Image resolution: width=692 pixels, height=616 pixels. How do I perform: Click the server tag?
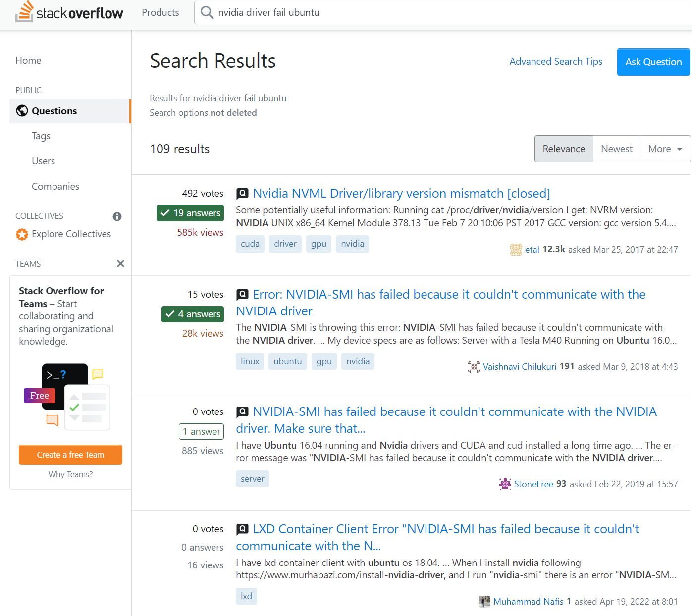[253, 479]
